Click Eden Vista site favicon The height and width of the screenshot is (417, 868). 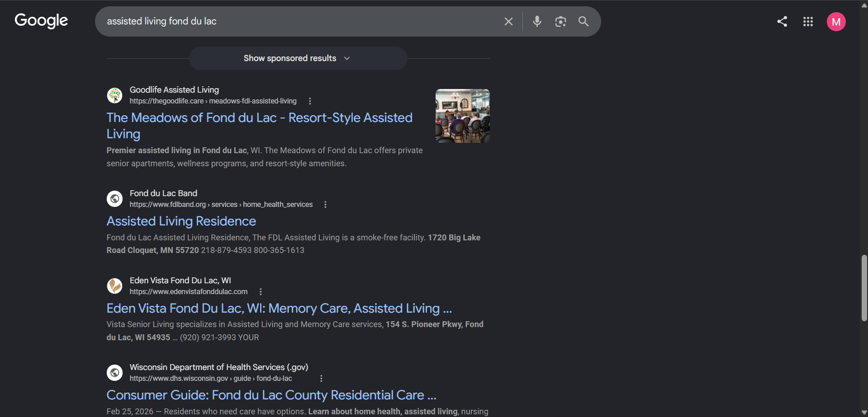(x=114, y=286)
